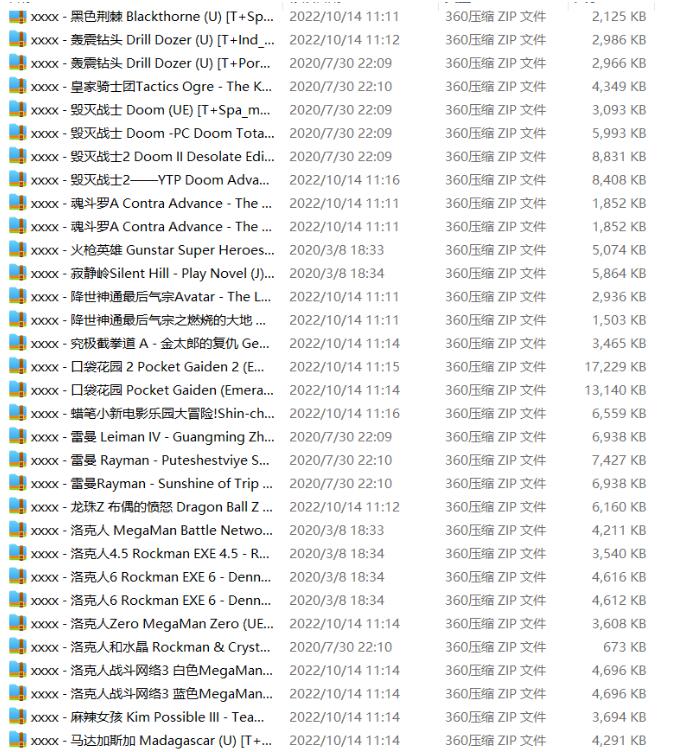Select file name '洛克人战斗网络3 蓝色MegaMan...'
Image resolution: width=674 pixels, height=752 pixels.
(x=152, y=694)
